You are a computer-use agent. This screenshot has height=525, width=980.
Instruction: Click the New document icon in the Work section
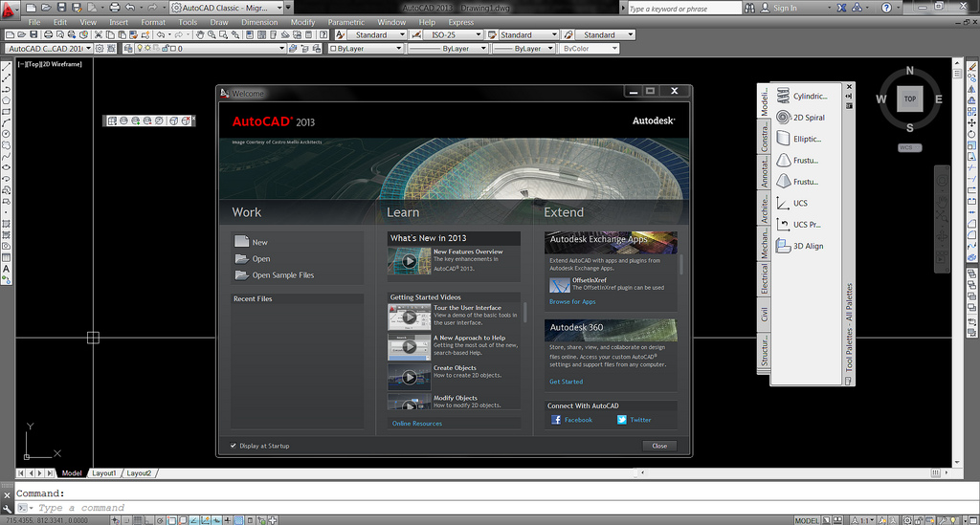click(x=242, y=241)
